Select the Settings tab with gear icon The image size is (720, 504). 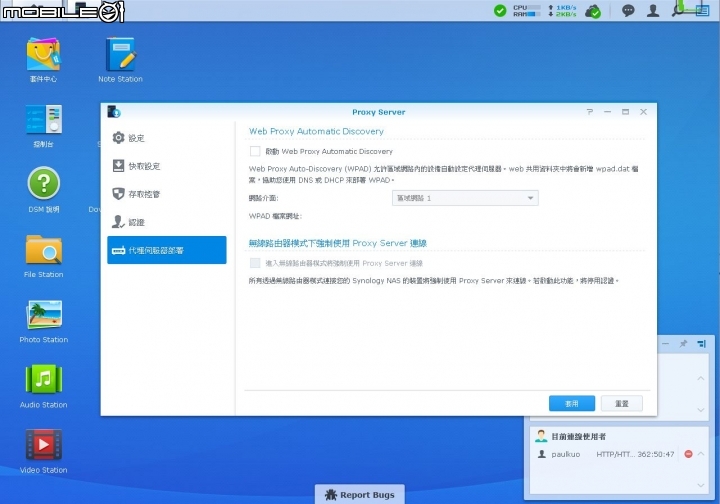(x=166, y=138)
